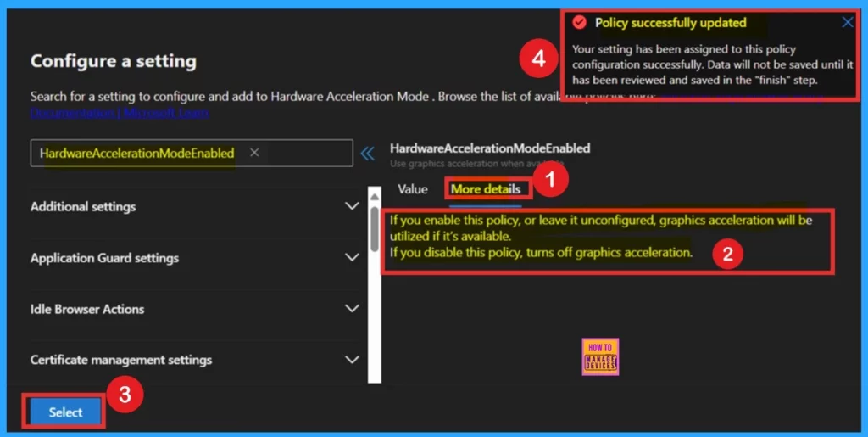Switch to the Value tab

(x=413, y=189)
